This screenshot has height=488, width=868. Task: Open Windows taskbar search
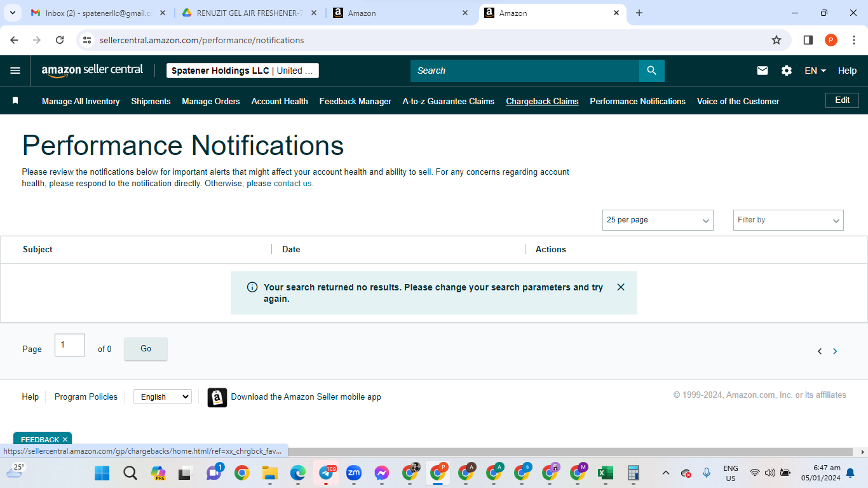point(130,473)
